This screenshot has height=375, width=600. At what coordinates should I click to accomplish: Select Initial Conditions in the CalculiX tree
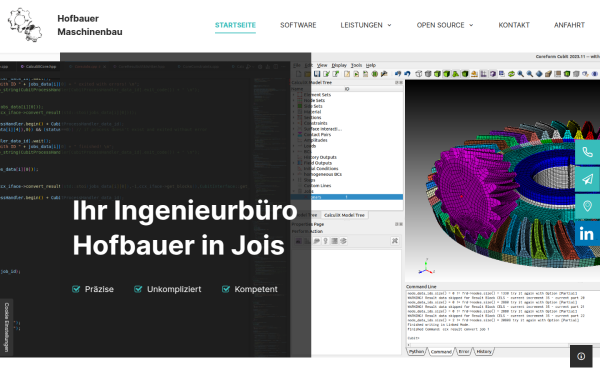tap(321, 169)
